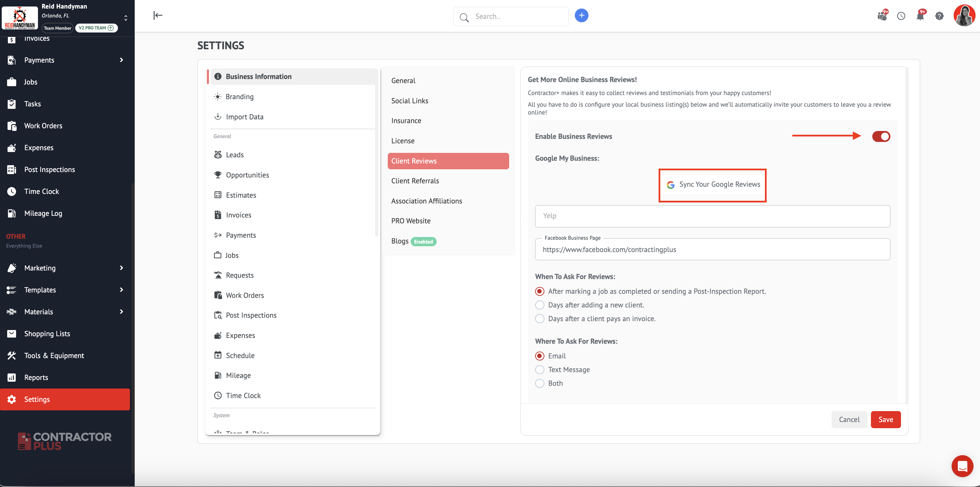Open the Branding settings section

[239, 97]
